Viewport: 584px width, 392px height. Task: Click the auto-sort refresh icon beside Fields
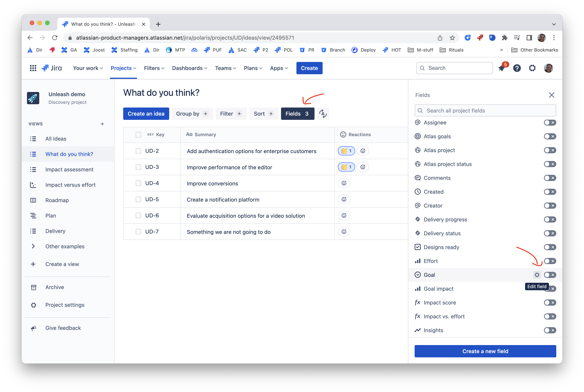[323, 114]
